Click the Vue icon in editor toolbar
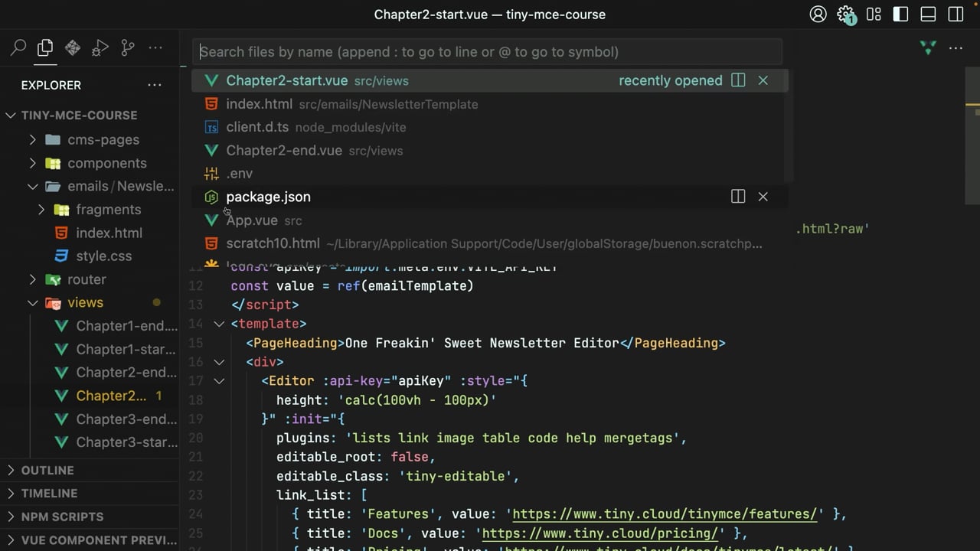The width and height of the screenshot is (980, 551). pyautogui.click(x=929, y=48)
